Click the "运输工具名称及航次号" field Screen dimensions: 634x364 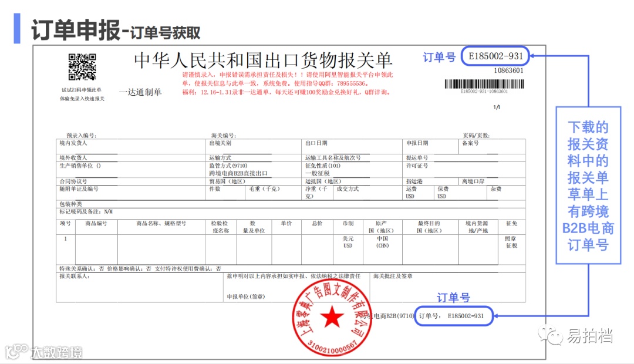pyautogui.click(x=352, y=158)
